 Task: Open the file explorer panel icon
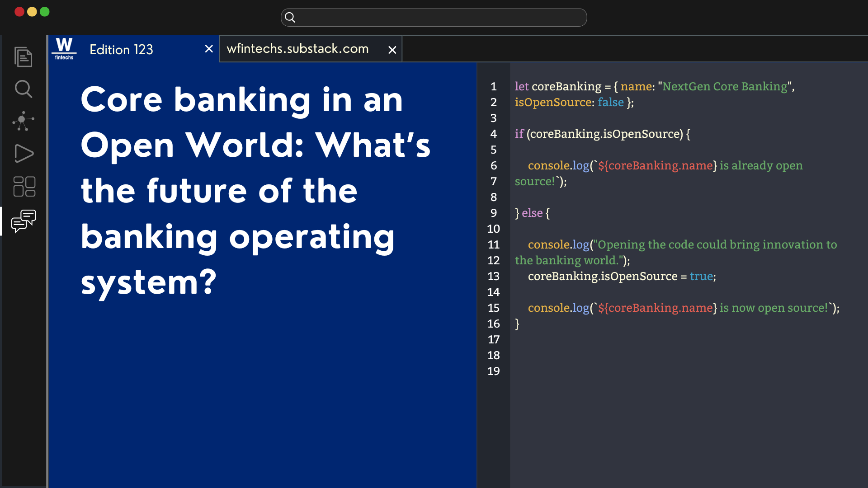pyautogui.click(x=24, y=57)
